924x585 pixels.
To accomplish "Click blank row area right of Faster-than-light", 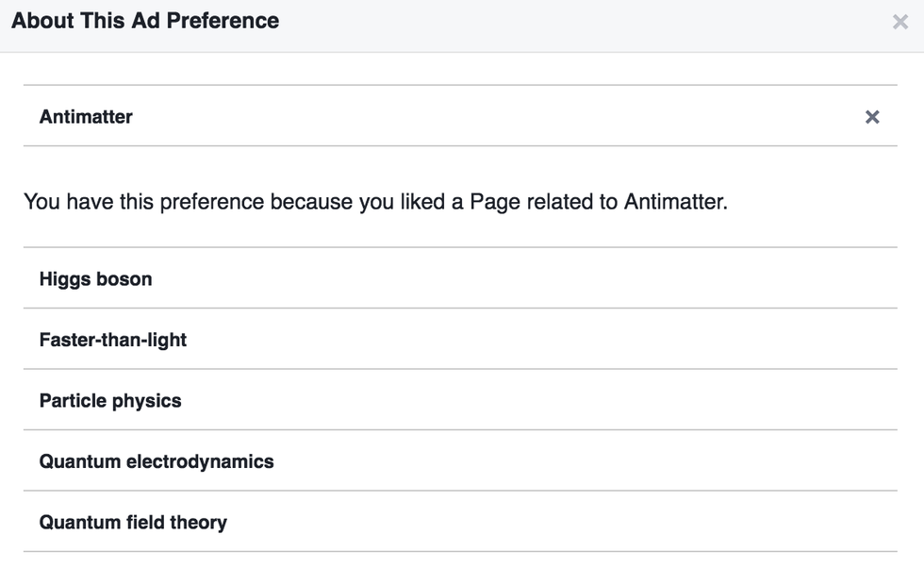I will tap(566, 340).
